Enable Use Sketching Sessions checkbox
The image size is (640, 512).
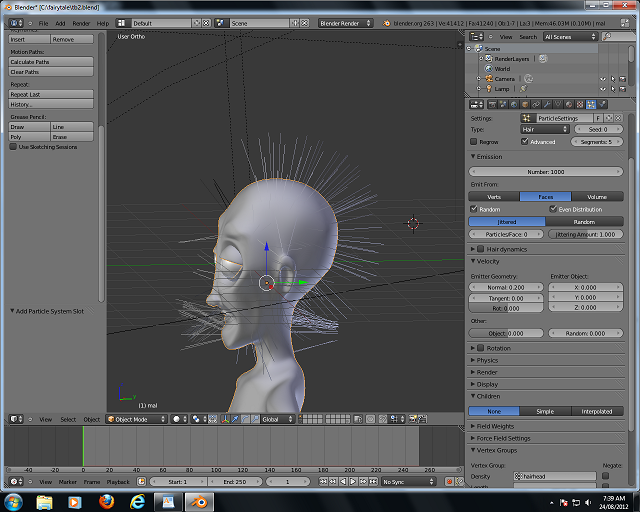(13, 147)
